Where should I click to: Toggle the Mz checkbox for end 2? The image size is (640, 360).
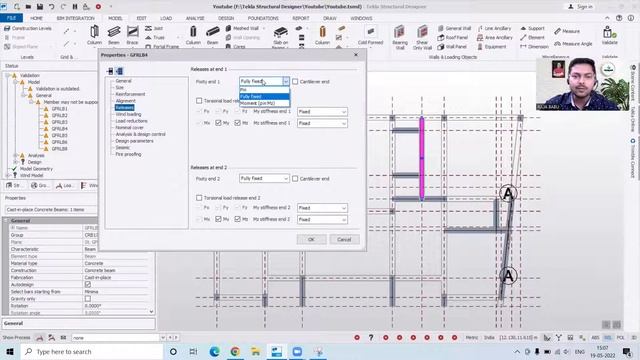click(238, 219)
